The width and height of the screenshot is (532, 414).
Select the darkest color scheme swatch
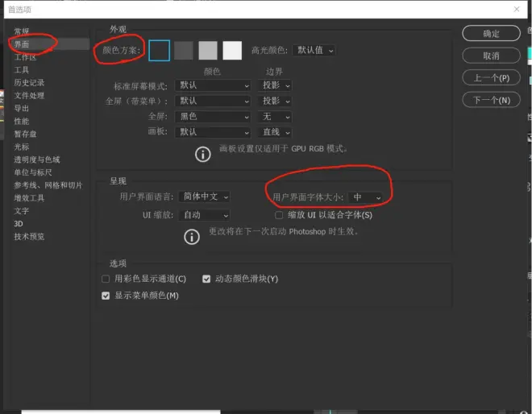(159, 51)
